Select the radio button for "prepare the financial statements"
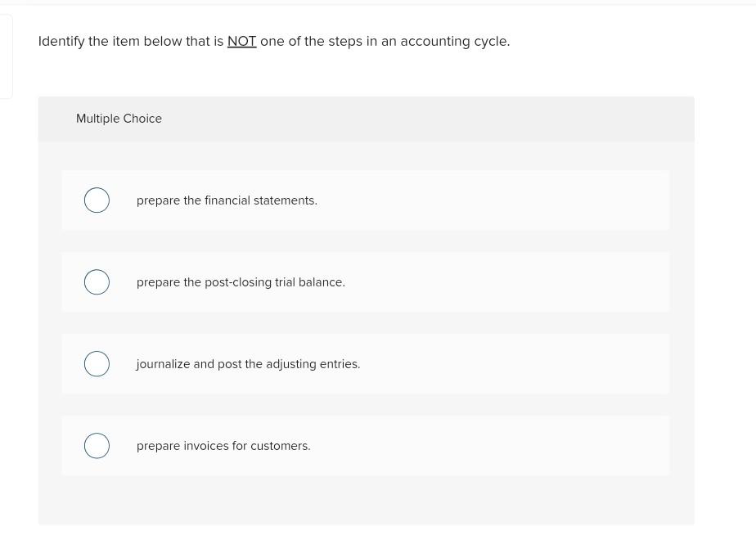Screen dimensions: 756x549 pos(97,200)
